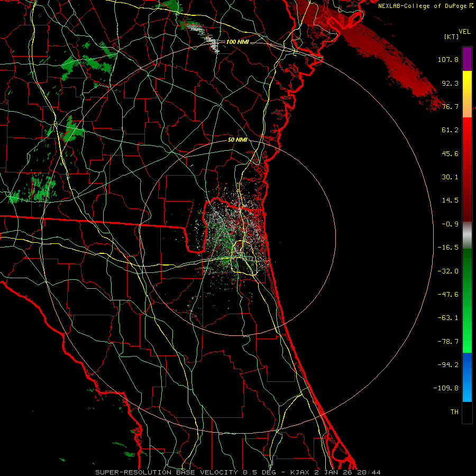Select the 76.7 legend value
The width and height of the screenshot is (476, 476).
(x=450, y=106)
